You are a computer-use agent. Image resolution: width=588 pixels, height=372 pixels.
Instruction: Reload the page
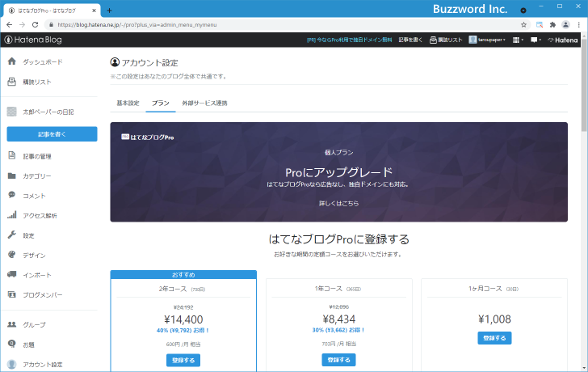(35, 25)
